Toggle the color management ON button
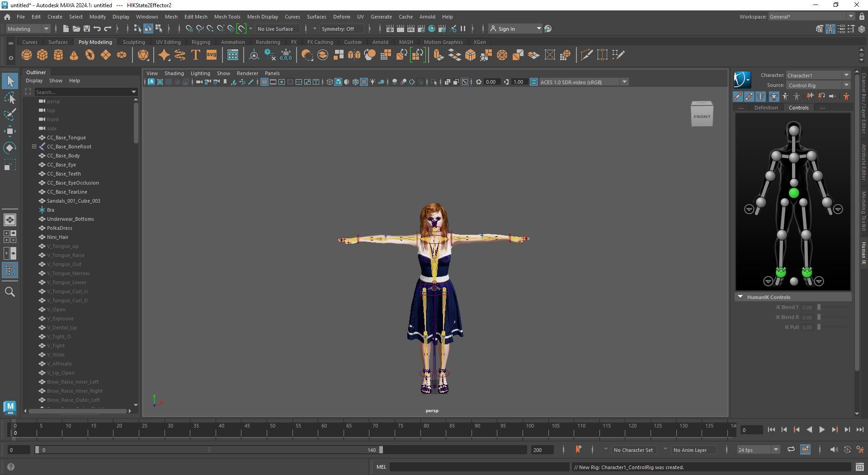 (534, 82)
